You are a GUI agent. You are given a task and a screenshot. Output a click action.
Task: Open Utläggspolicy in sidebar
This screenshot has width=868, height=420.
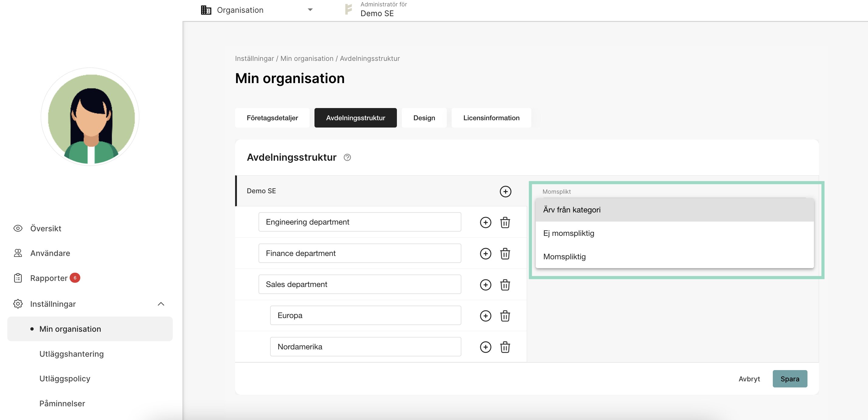tap(65, 378)
